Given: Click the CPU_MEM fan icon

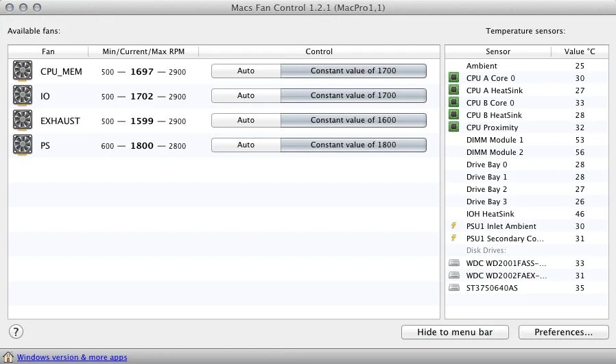Looking at the screenshot, I should click(x=23, y=71).
